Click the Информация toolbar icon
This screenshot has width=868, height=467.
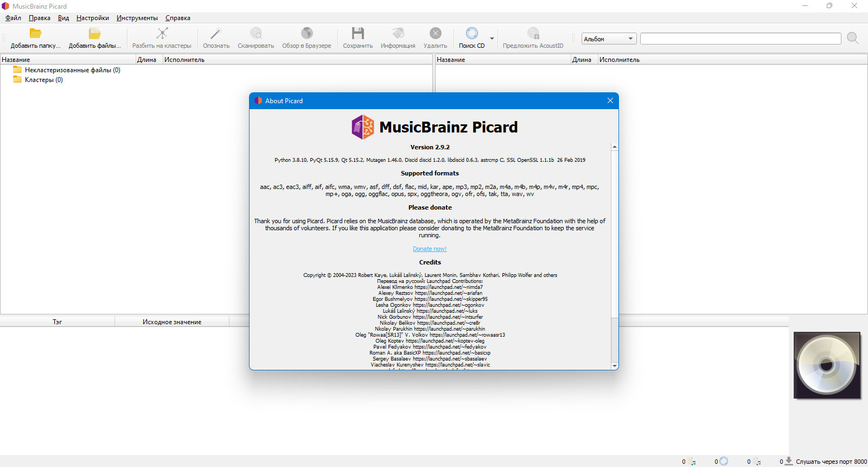point(398,34)
